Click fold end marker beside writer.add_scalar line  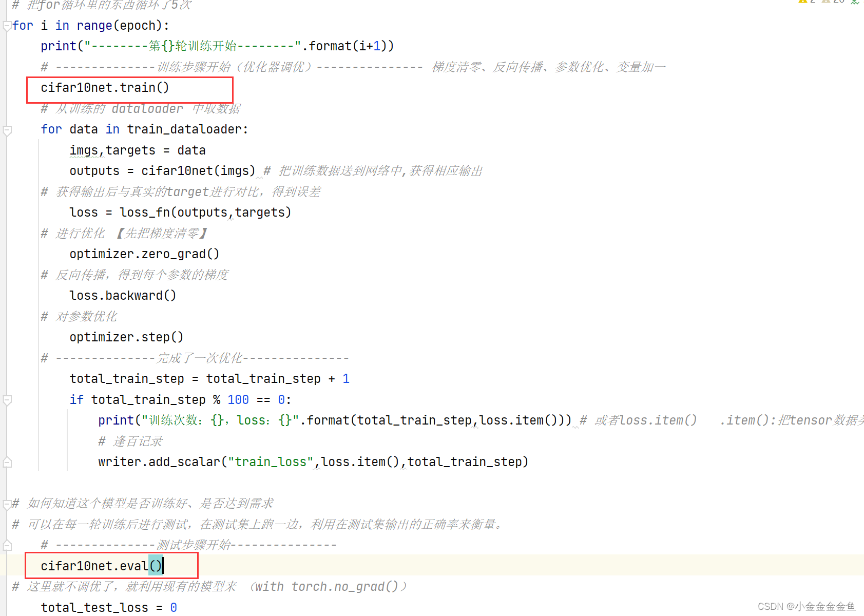[x=7, y=462]
